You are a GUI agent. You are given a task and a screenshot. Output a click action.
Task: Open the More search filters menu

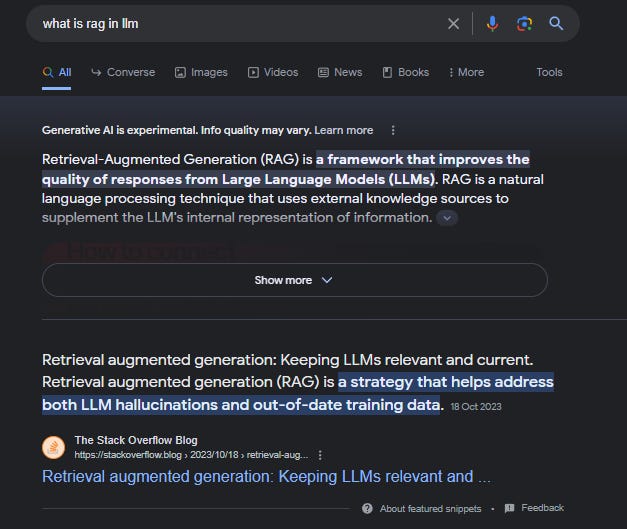pyautogui.click(x=467, y=72)
